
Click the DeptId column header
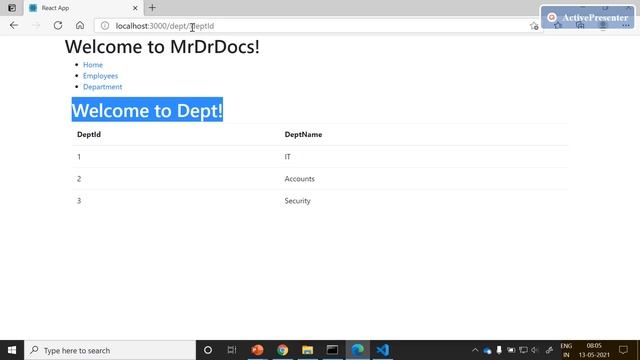[89, 134]
